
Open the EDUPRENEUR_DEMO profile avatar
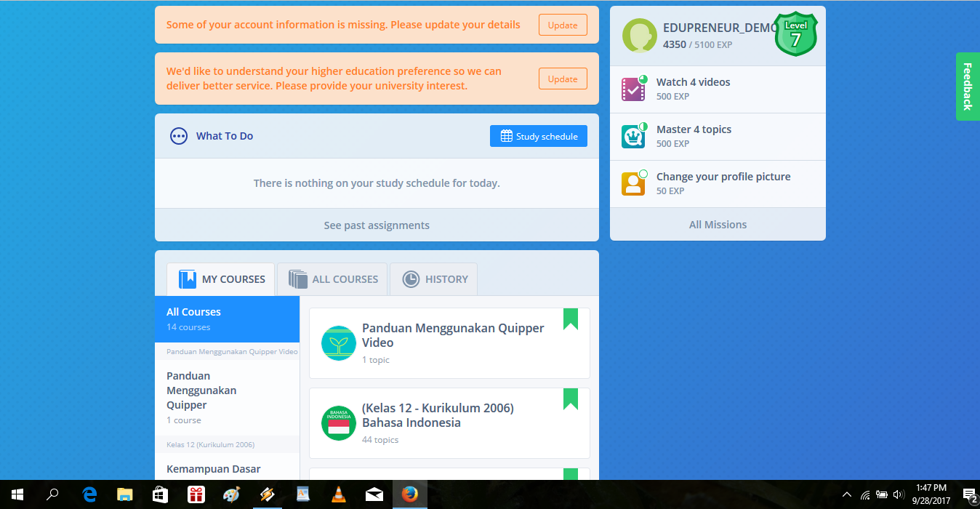tap(640, 35)
